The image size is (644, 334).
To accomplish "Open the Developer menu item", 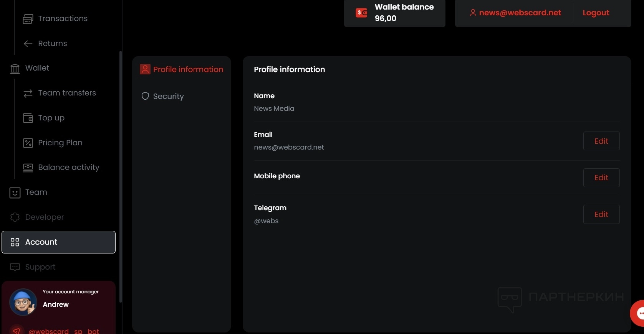I will (44, 217).
